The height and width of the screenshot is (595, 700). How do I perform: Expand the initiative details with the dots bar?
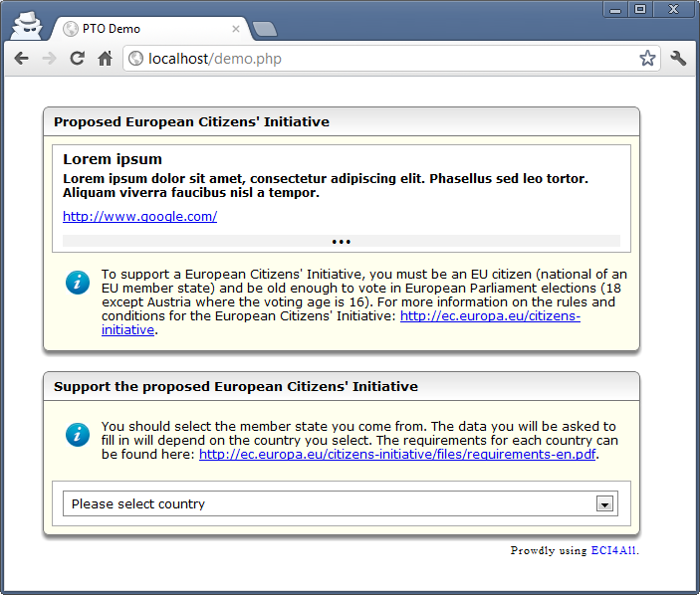[x=342, y=241]
